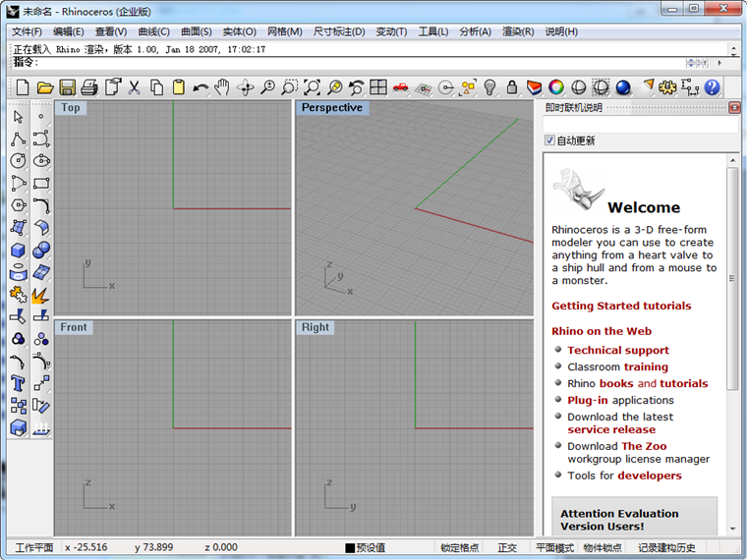
Task: Click the Undo arrow icon
Action: [201, 87]
